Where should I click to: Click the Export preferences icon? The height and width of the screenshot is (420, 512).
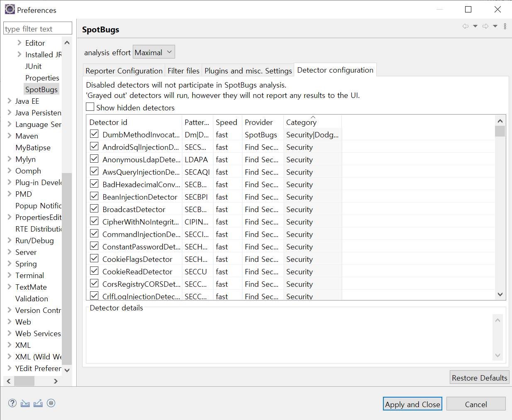pyautogui.click(x=38, y=403)
